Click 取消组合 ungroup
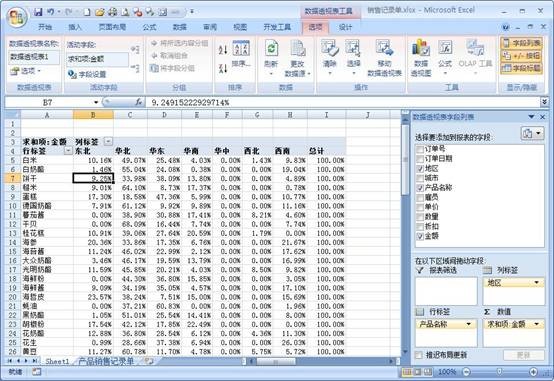 169,55
